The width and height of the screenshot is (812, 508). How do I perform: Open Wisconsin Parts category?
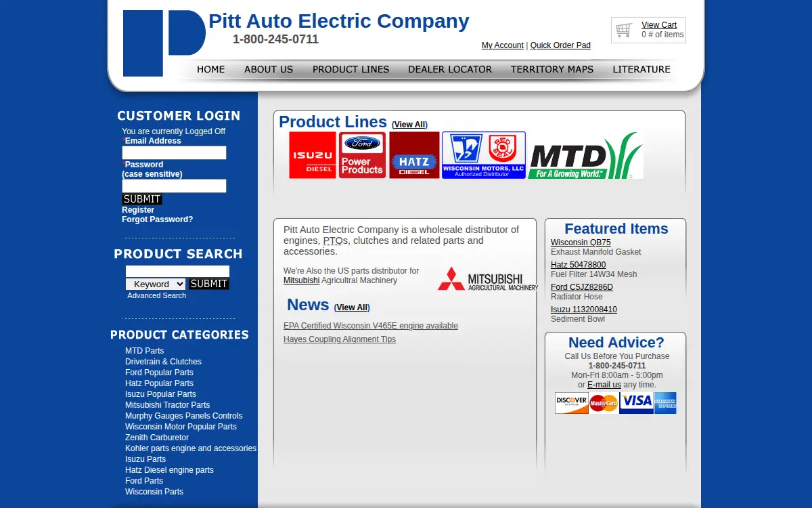coord(154,492)
